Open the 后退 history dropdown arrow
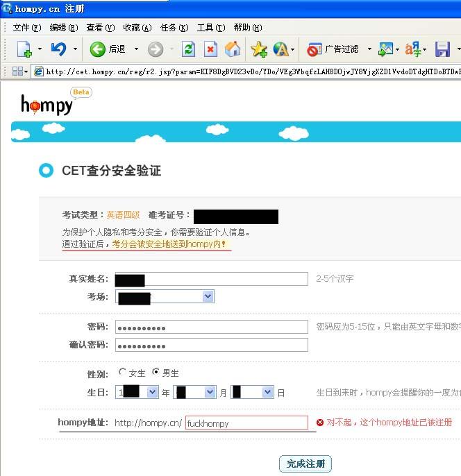This screenshot has height=476, width=461. 136,49
